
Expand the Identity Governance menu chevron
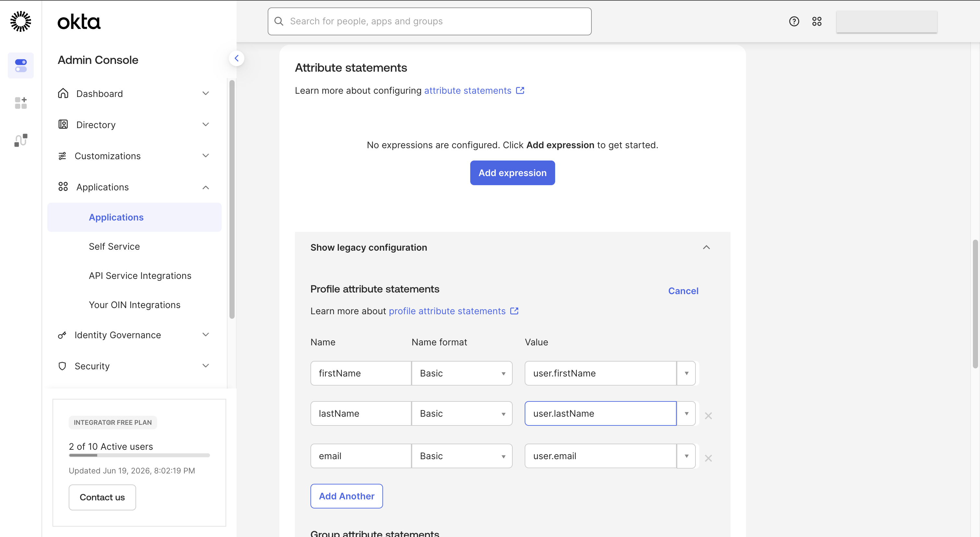click(x=205, y=335)
